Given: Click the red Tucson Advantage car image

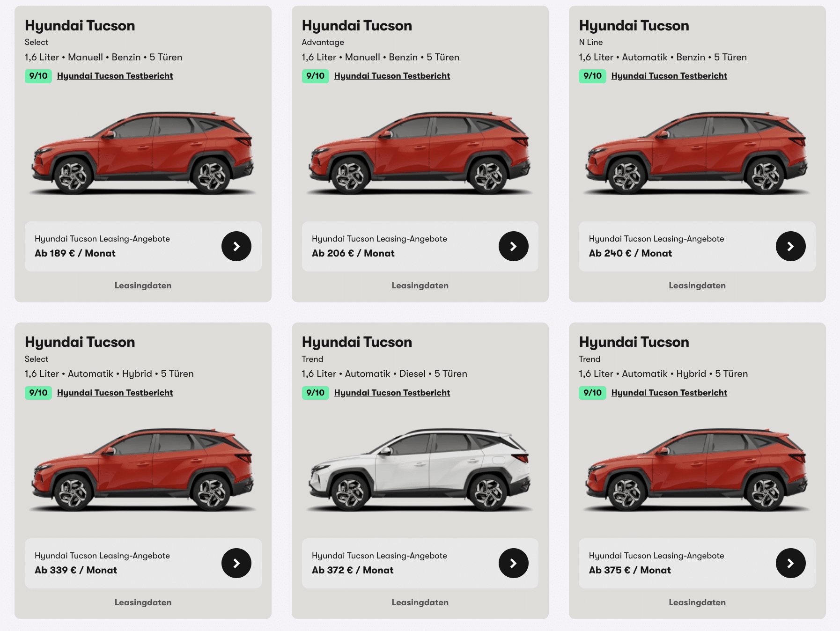Looking at the screenshot, I should pyautogui.click(x=420, y=153).
